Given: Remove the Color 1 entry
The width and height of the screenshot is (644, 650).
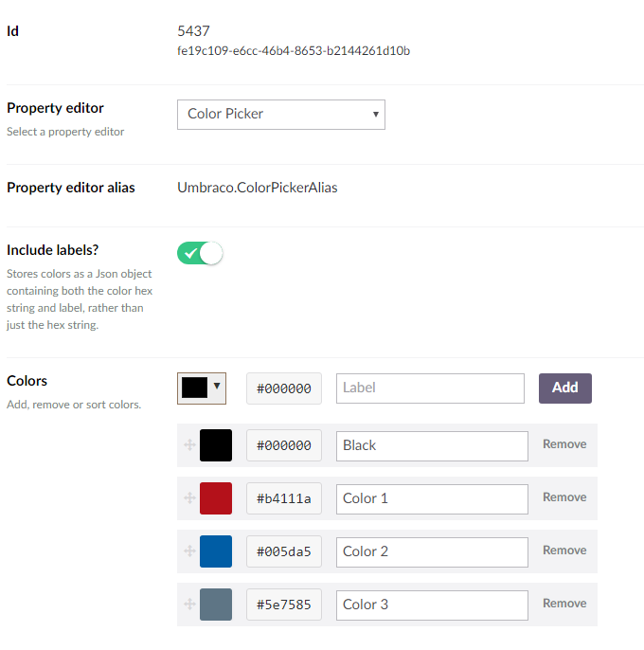Looking at the screenshot, I should 564,497.
